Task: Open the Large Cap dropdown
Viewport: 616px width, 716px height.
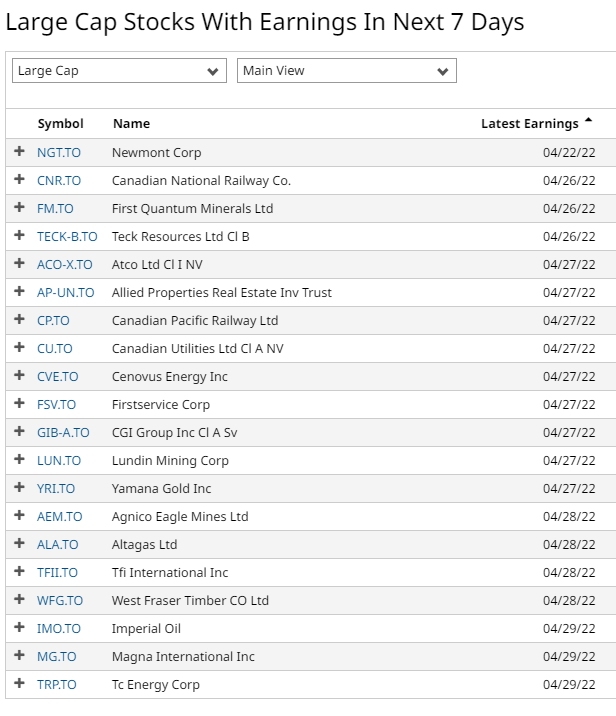Action: pos(119,71)
